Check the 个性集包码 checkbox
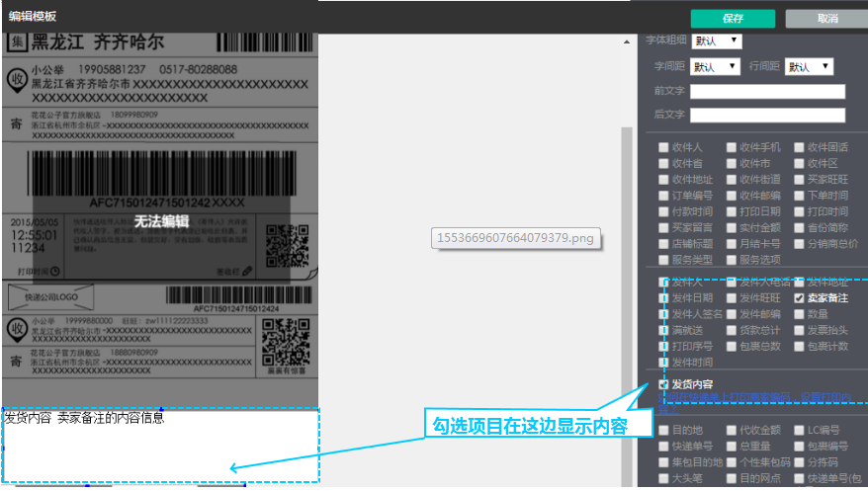Viewport: 868px width, 491px height. click(x=732, y=462)
